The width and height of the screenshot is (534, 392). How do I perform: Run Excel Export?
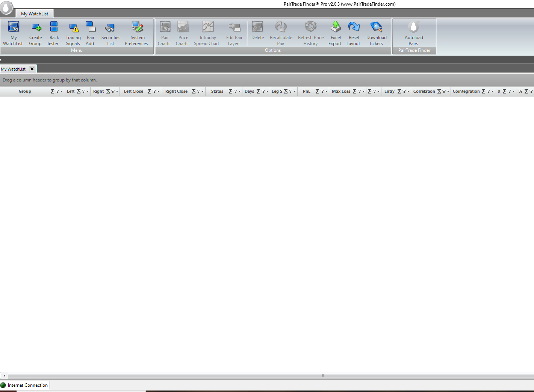point(335,33)
